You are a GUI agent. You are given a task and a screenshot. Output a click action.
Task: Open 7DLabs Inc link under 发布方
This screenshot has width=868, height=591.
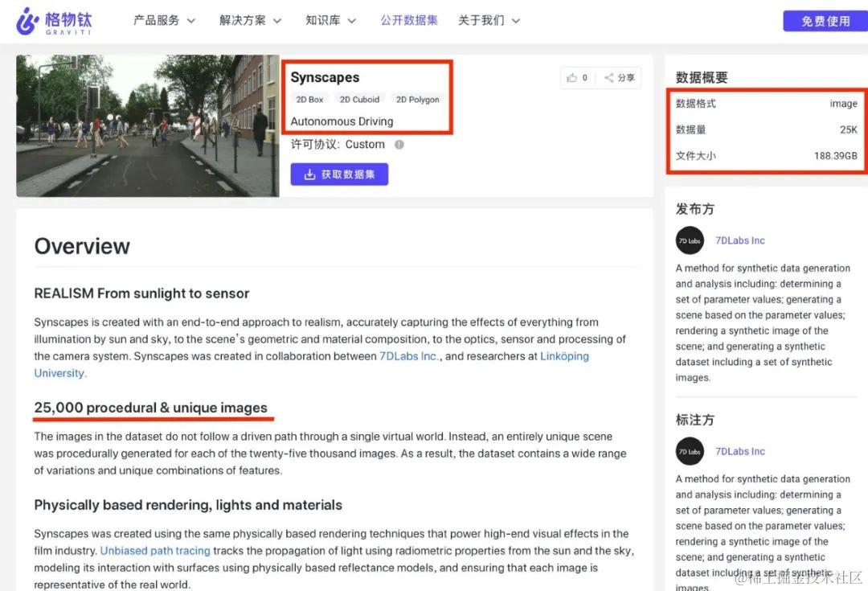(x=739, y=240)
